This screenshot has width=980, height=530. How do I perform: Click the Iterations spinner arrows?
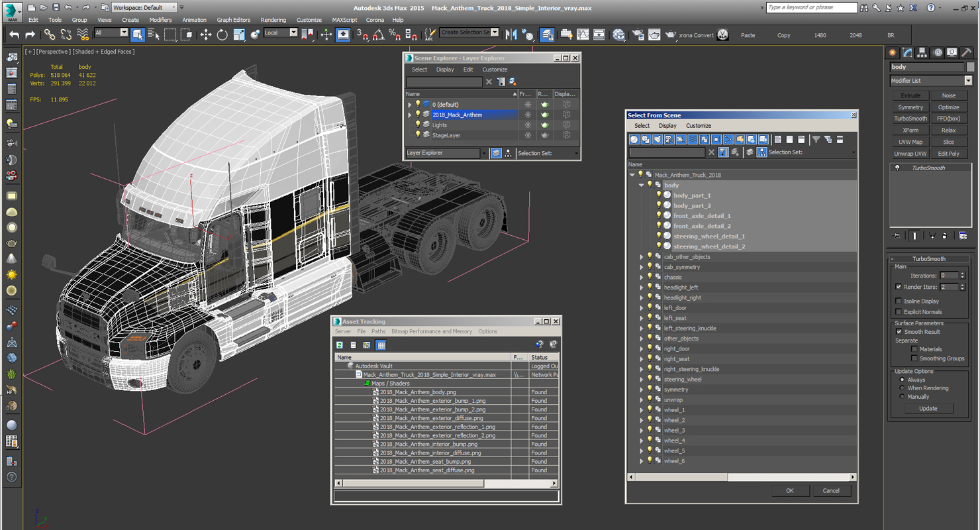[x=962, y=276]
